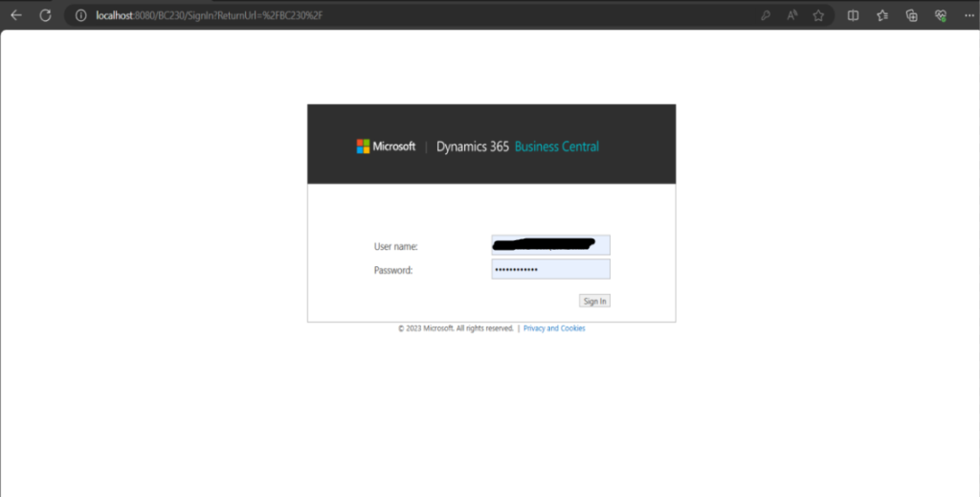Go back with the browser back arrow
This screenshot has width=980, height=497.
[x=16, y=15]
